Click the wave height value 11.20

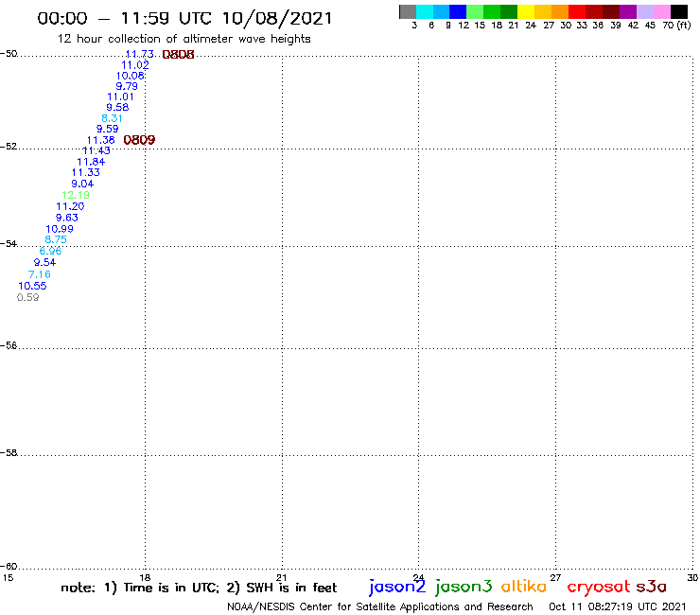[x=70, y=206]
